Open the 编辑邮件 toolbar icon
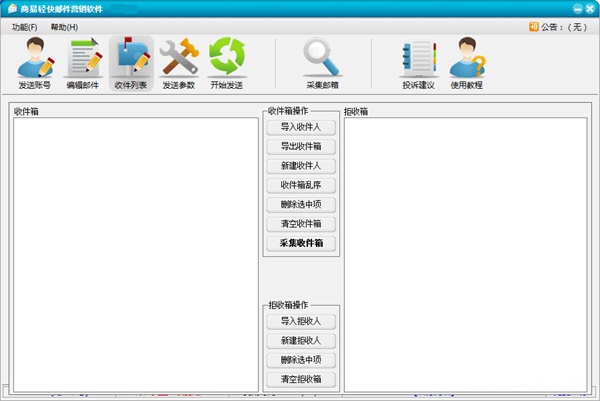 tap(83, 64)
